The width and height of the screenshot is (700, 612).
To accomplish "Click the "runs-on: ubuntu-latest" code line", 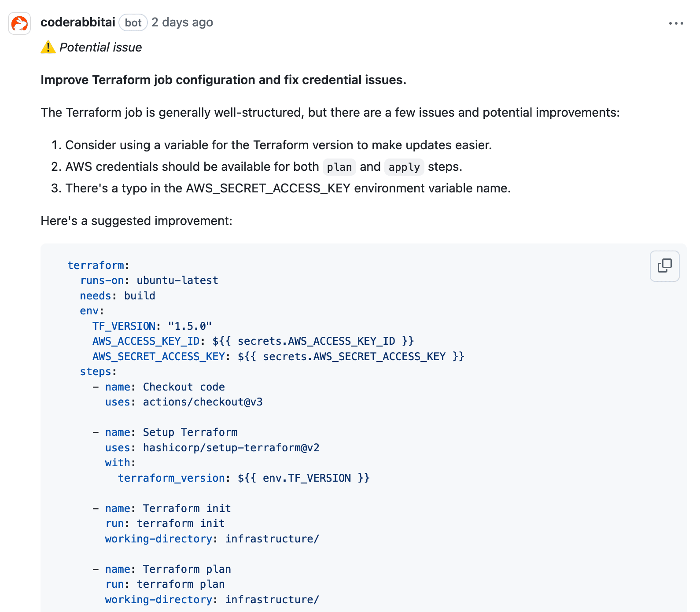I will [x=149, y=280].
